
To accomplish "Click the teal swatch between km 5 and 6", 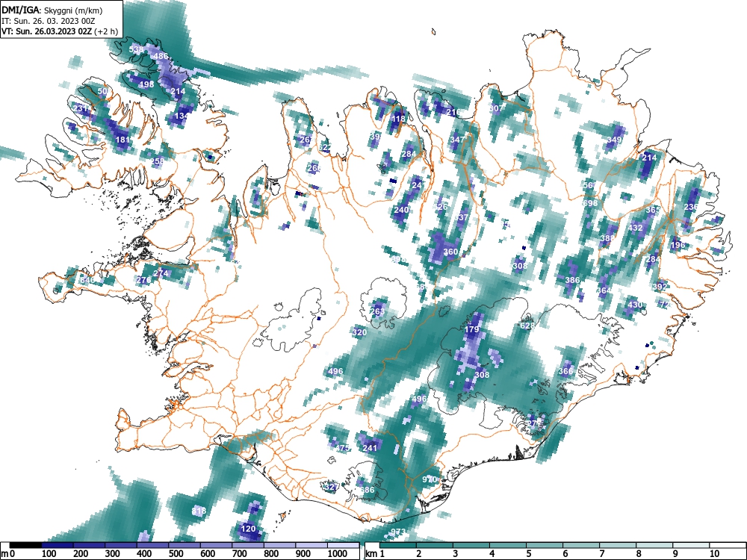I will point(545,545).
